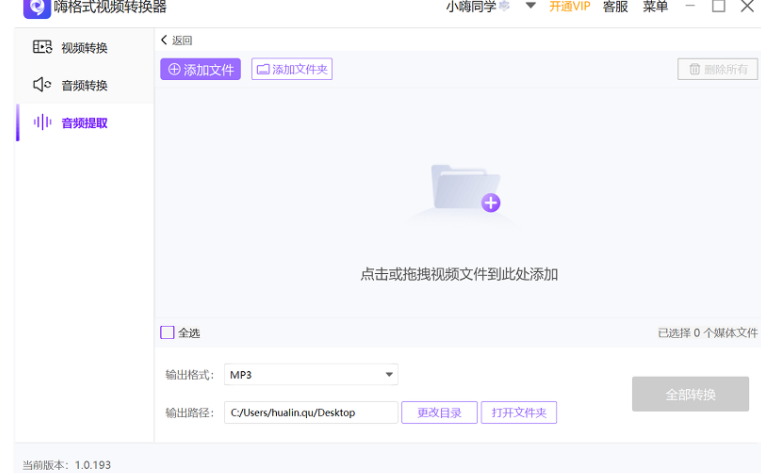Minimize the application window
The image size is (761, 473).
point(690,6)
